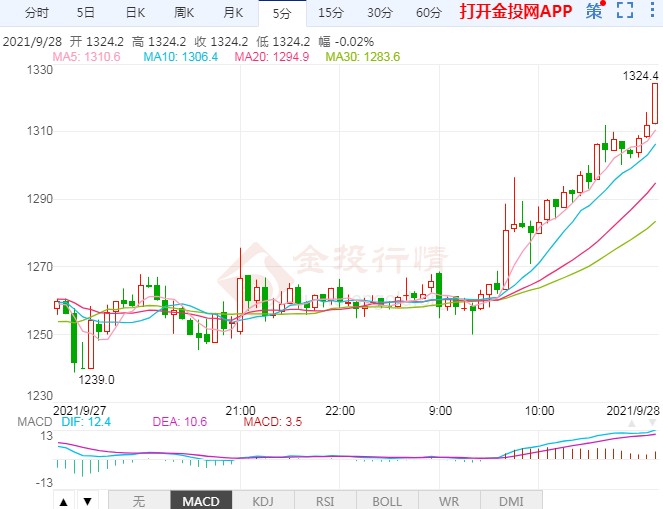Activate the WR indicator

(449, 500)
